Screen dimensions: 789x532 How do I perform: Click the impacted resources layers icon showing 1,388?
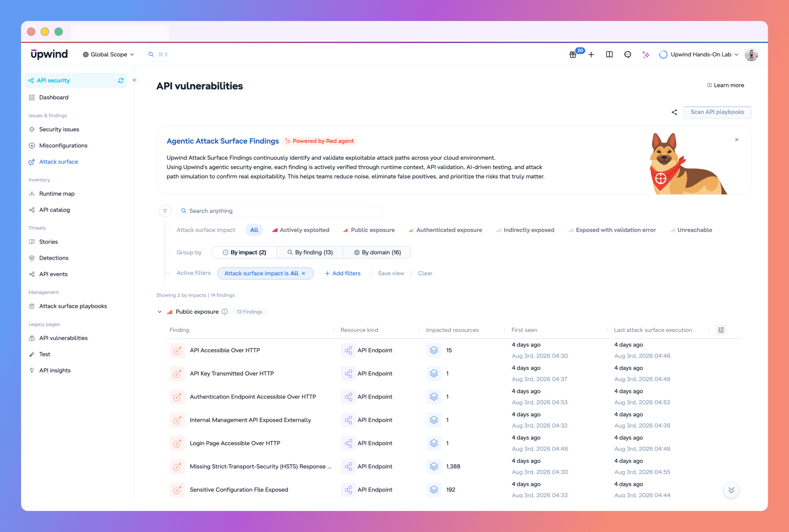click(434, 467)
